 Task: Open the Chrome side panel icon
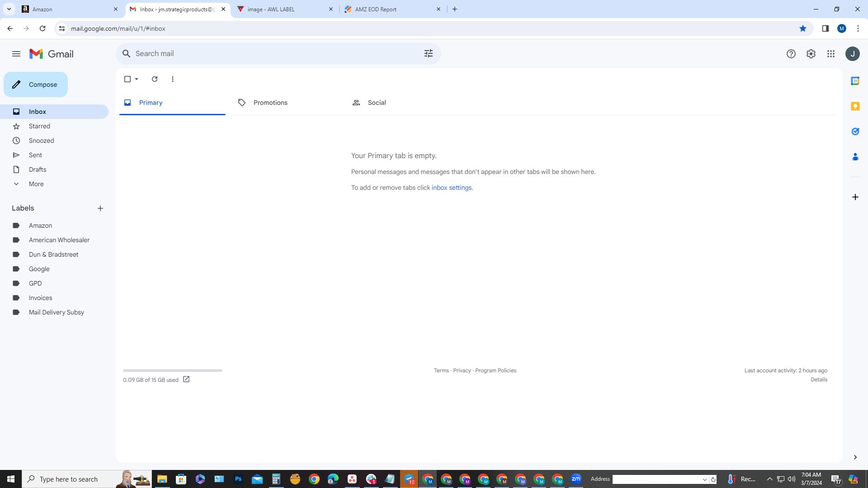click(825, 28)
